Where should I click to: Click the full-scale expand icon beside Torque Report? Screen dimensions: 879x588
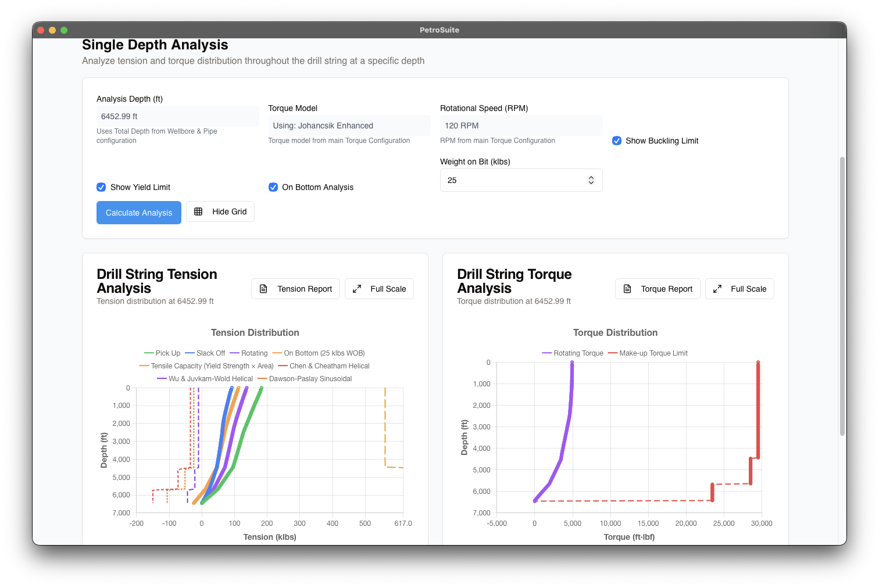(717, 288)
